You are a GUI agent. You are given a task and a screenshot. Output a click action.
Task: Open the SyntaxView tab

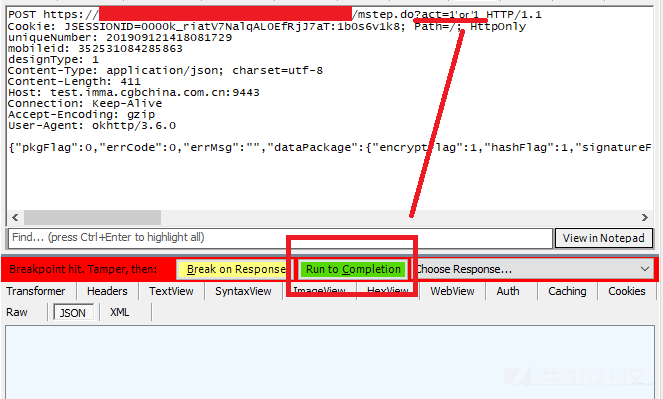coord(243,291)
